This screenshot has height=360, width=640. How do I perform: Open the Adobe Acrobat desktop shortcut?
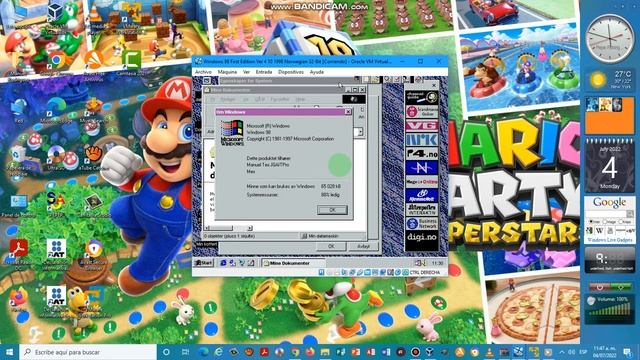pyautogui.click(x=18, y=254)
